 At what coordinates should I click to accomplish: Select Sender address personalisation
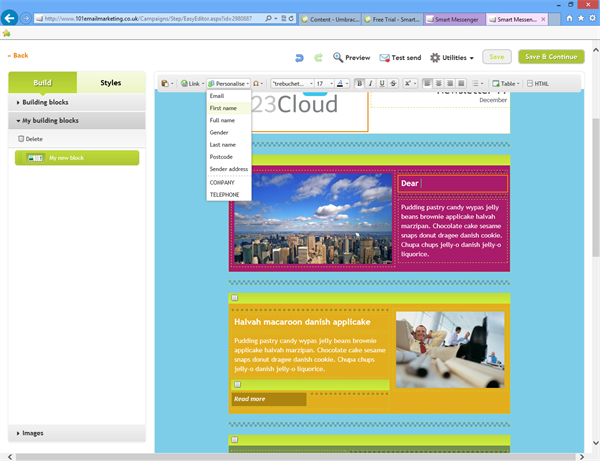pyautogui.click(x=228, y=169)
